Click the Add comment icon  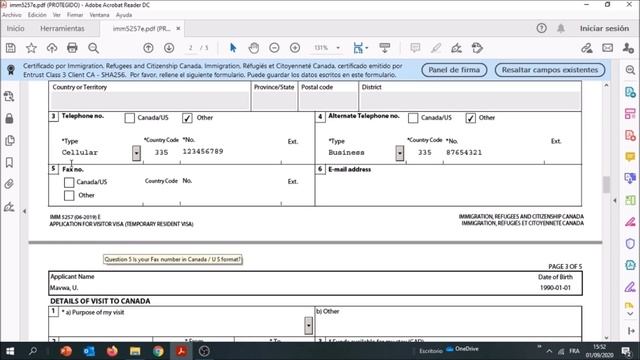tap(416, 48)
